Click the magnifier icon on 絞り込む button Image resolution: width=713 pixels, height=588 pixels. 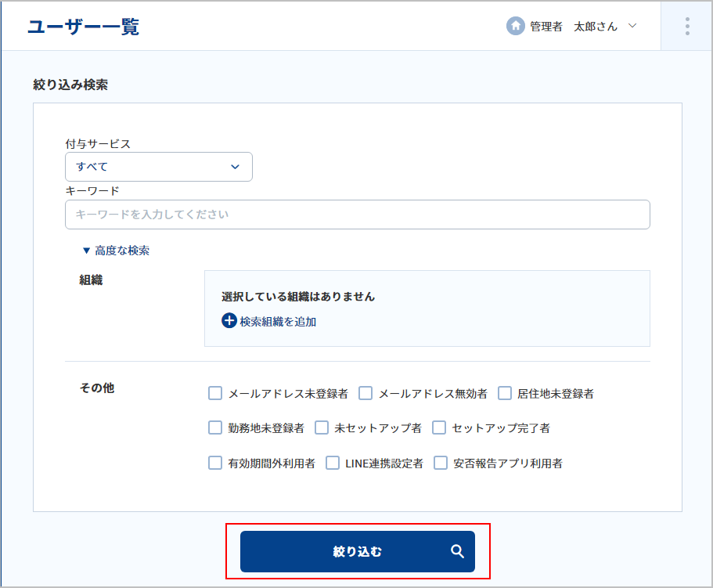click(457, 551)
